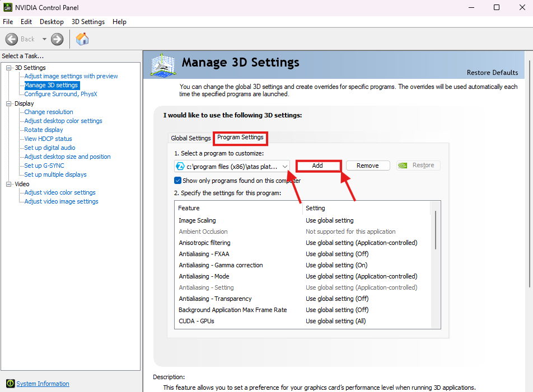Open Adjust desktop size and position
Viewport: 533px width, 392px height.
67,157
